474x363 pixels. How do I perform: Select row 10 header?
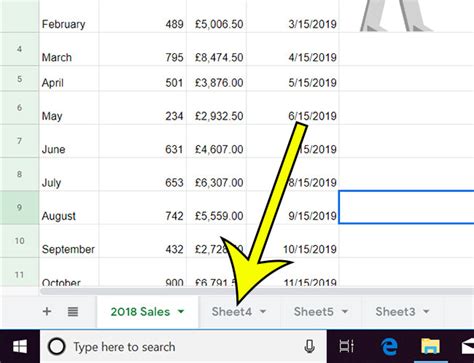tap(19, 241)
